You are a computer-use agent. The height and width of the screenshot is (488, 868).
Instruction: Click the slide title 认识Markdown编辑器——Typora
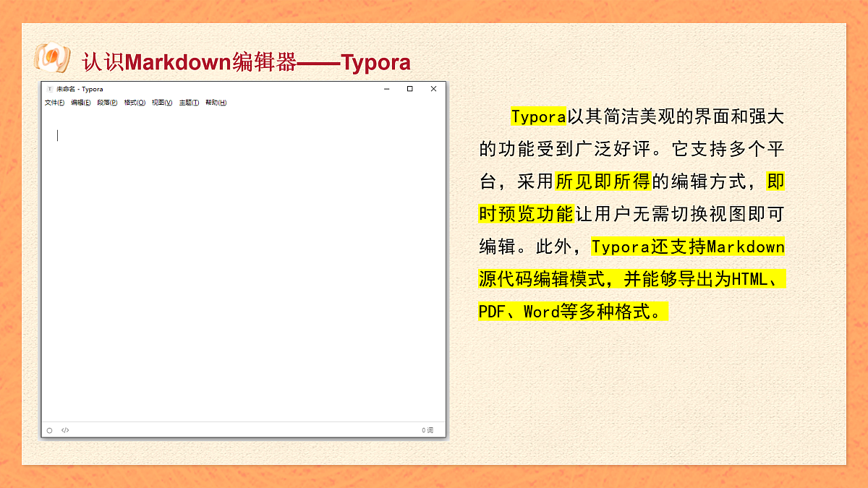[246, 62]
